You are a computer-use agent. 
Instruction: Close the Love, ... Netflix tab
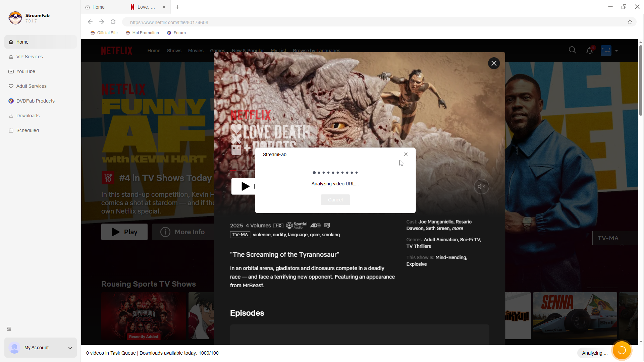coord(164,7)
